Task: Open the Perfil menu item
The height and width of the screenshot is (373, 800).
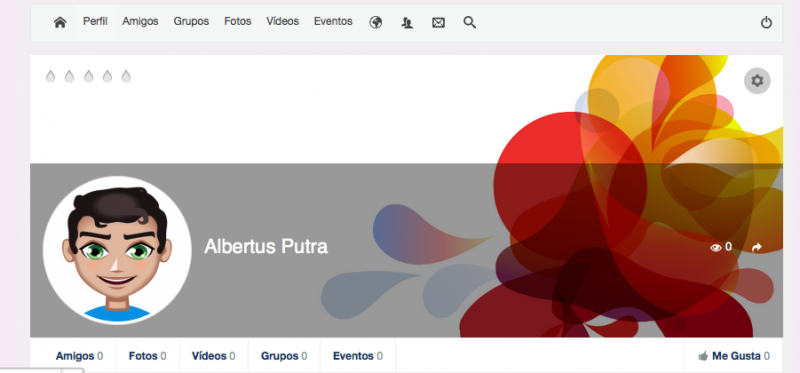Action: (95, 21)
